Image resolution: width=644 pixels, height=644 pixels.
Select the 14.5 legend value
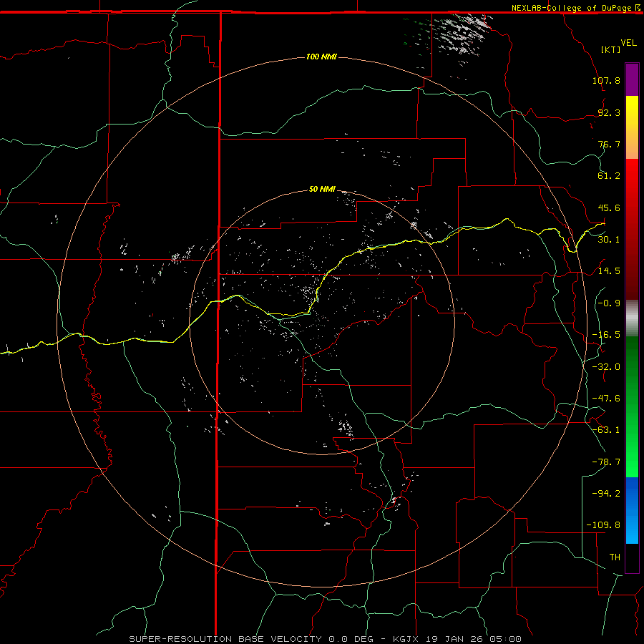click(x=609, y=270)
